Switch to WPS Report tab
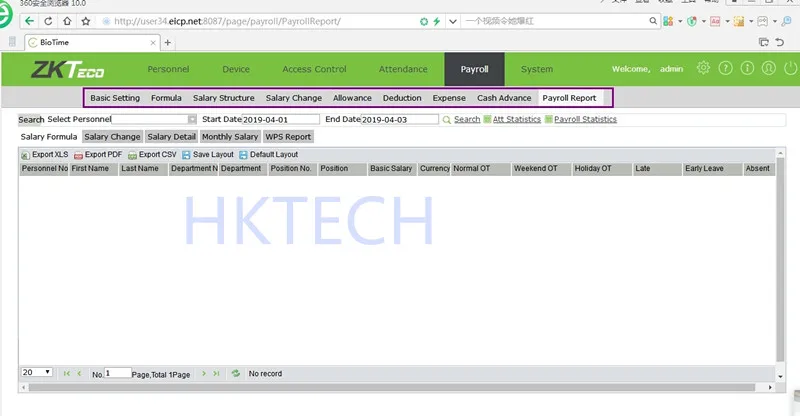This screenshot has width=800, height=416. click(x=288, y=137)
